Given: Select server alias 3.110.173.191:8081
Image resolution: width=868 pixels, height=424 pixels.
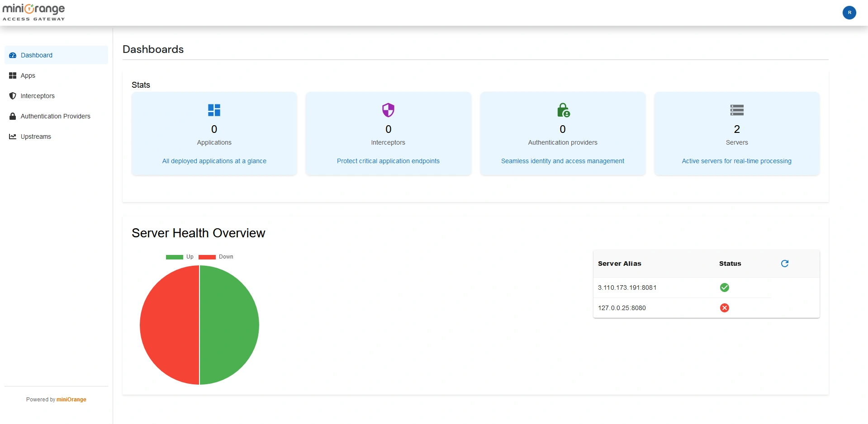Looking at the screenshot, I should (627, 287).
